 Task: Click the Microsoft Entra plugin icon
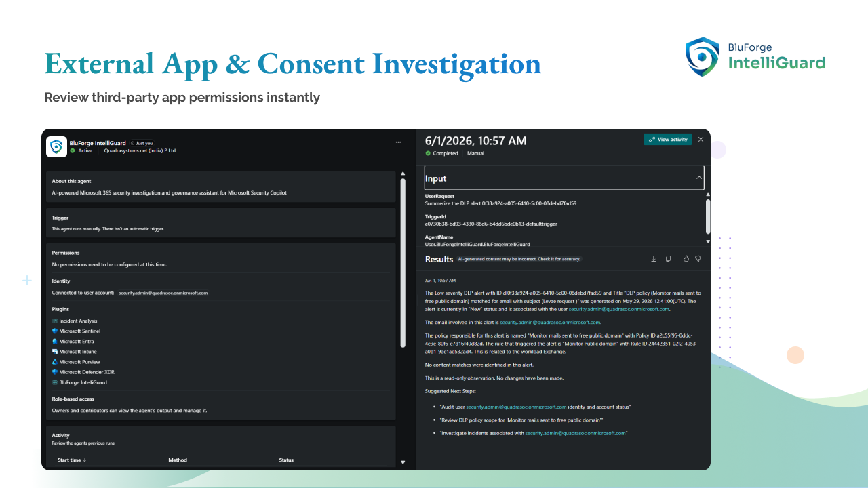tap(55, 341)
